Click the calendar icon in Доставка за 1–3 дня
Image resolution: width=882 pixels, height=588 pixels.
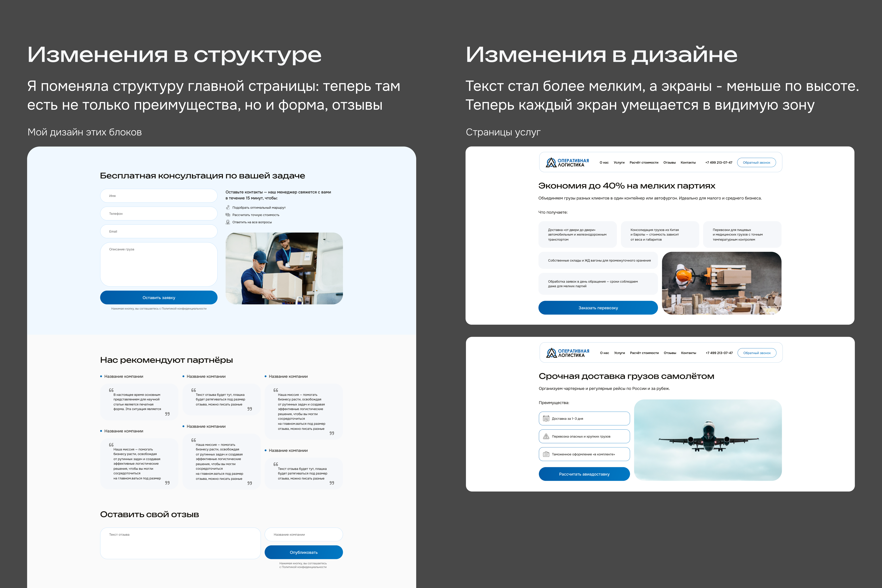pyautogui.click(x=546, y=418)
